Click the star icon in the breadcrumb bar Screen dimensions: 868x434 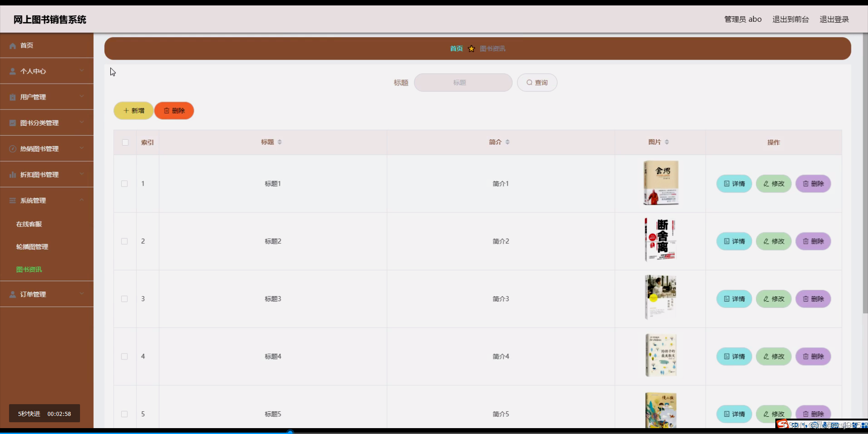point(472,48)
